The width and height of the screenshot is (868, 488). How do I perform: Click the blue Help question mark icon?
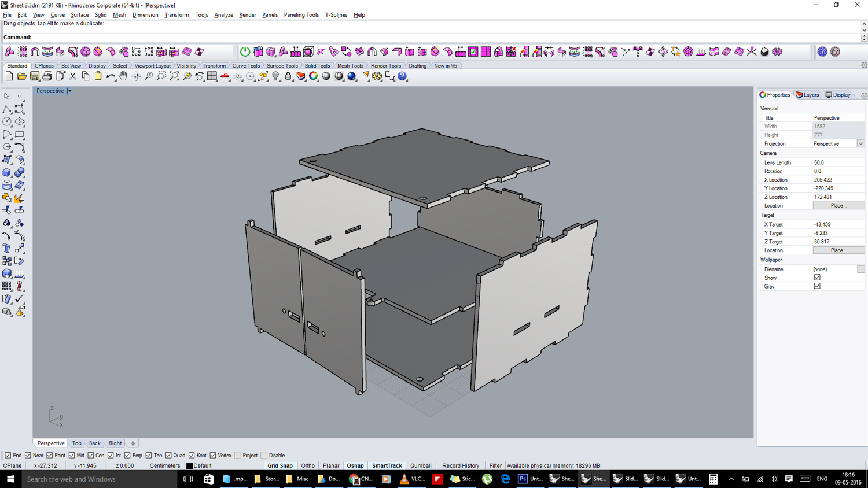point(403,76)
